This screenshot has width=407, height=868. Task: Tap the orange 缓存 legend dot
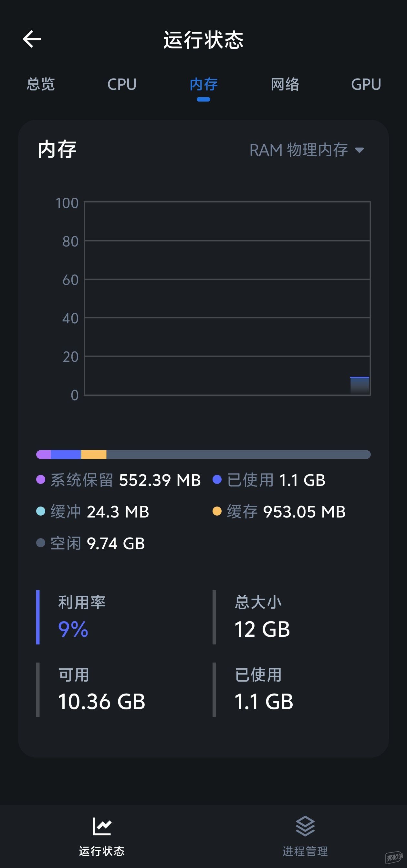[217, 511]
